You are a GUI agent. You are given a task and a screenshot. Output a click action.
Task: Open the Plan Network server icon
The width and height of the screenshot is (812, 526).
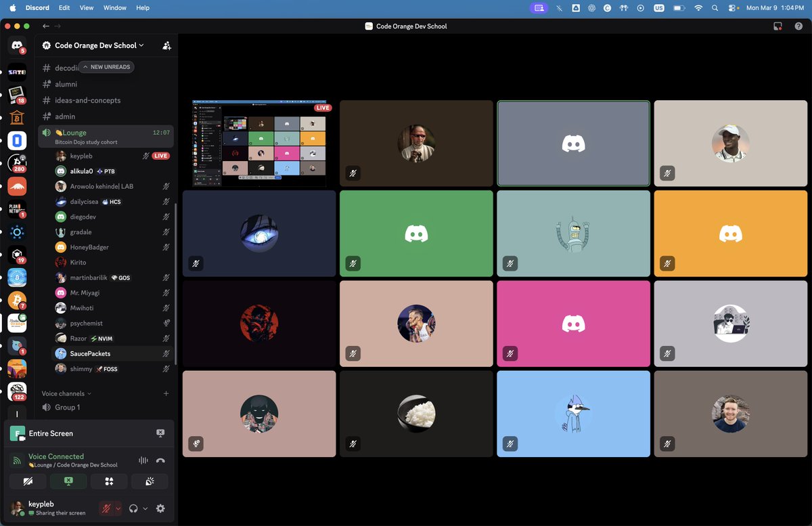click(17, 209)
